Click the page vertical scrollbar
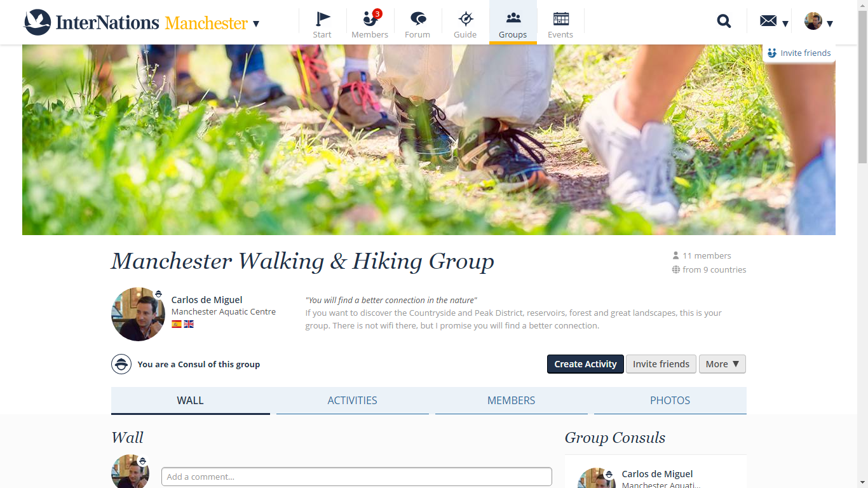The image size is (868, 488). [x=862, y=244]
